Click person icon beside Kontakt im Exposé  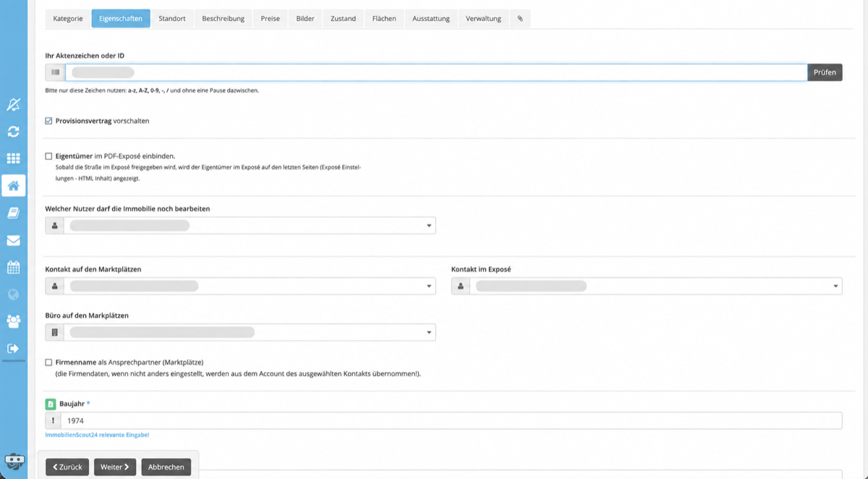460,287
